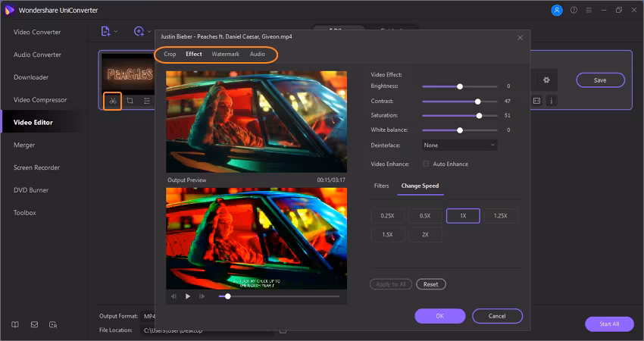This screenshot has height=341, width=644.
Task: Click the White balance slider
Action: pos(460,130)
